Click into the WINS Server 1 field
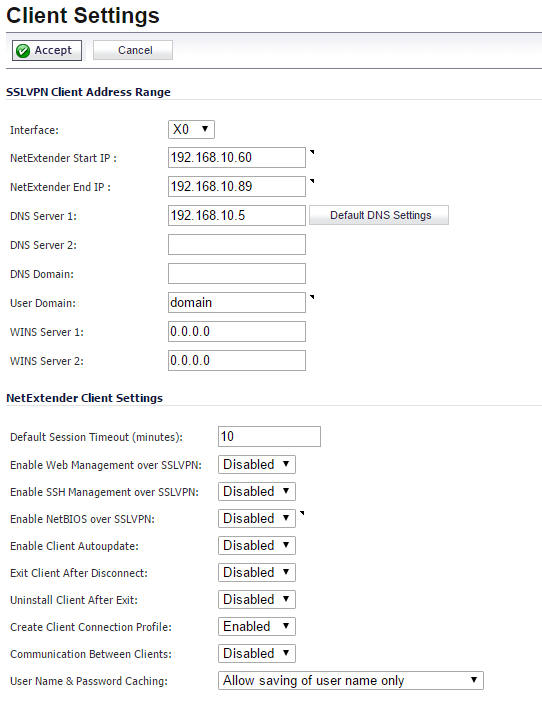This screenshot has height=707, width=542. click(237, 331)
